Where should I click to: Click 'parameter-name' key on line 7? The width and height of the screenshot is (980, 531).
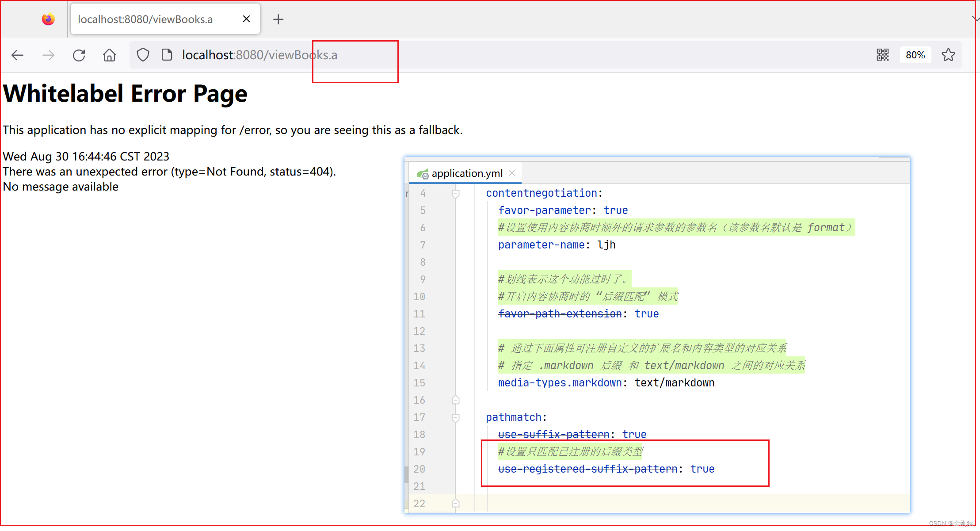click(x=541, y=245)
